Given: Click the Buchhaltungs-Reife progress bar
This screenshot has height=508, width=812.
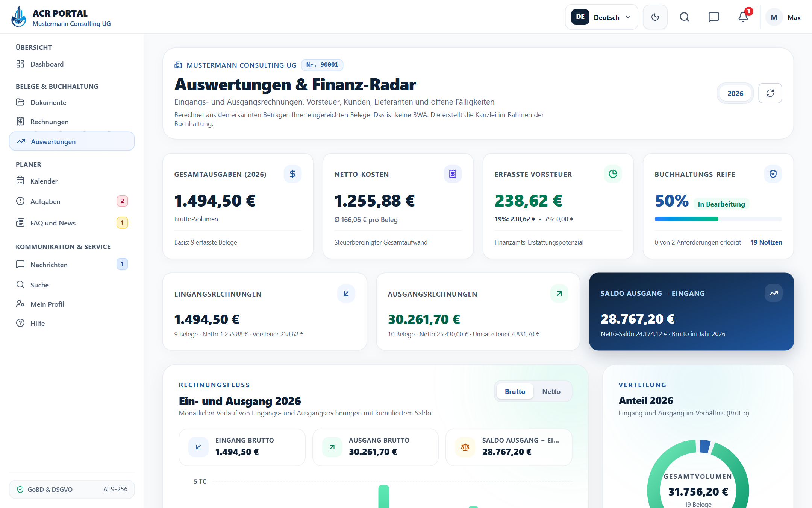Looking at the screenshot, I should (x=718, y=219).
